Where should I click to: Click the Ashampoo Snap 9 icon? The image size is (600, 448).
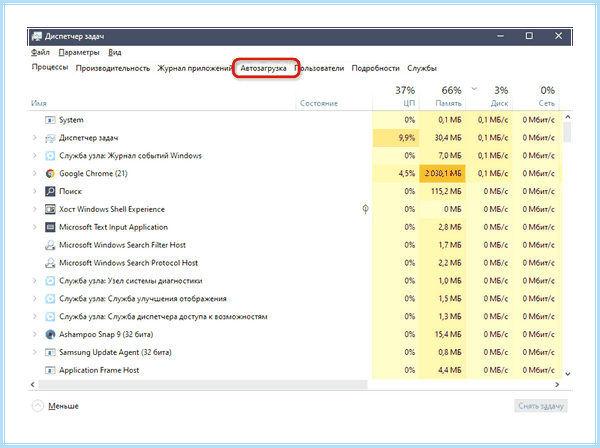click(50, 334)
